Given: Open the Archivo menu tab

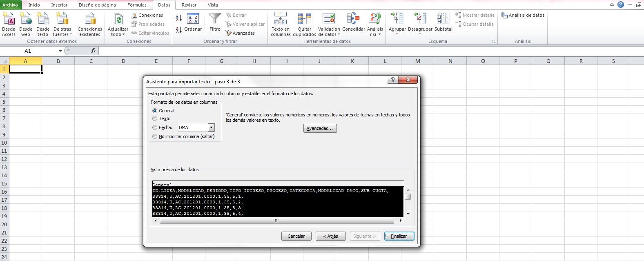Looking at the screenshot, I should [10, 5].
